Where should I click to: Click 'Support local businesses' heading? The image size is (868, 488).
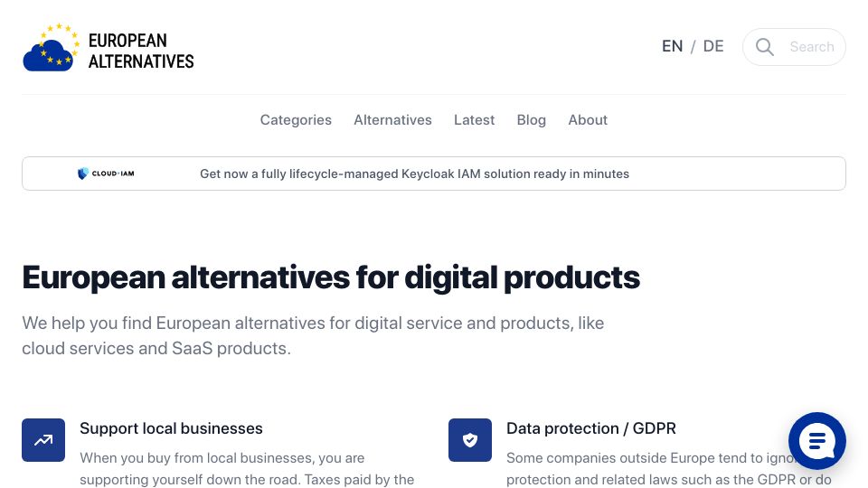pyautogui.click(x=171, y=428)
